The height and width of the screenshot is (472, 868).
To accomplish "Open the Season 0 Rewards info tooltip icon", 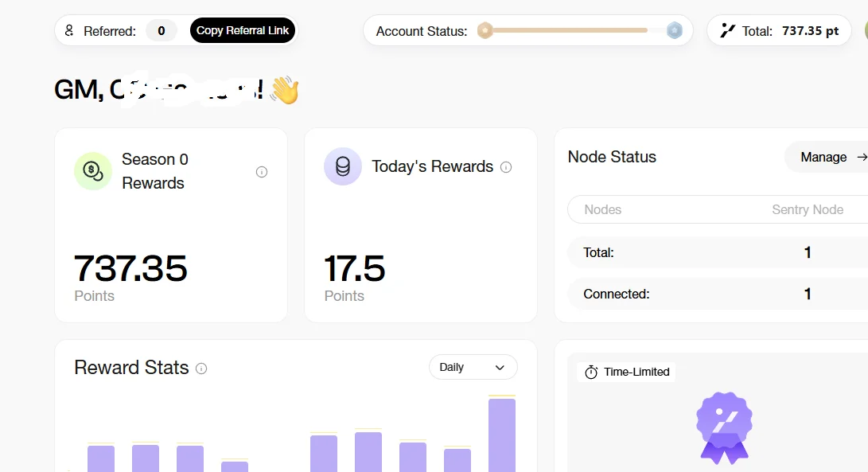I will 262,172.
